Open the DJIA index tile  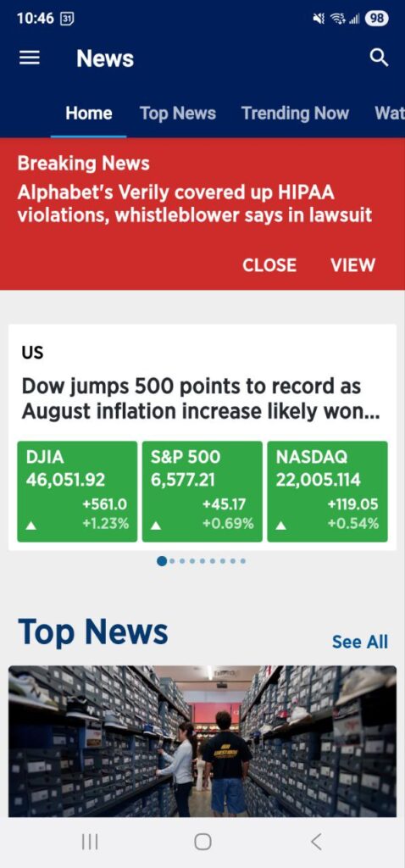77,492
